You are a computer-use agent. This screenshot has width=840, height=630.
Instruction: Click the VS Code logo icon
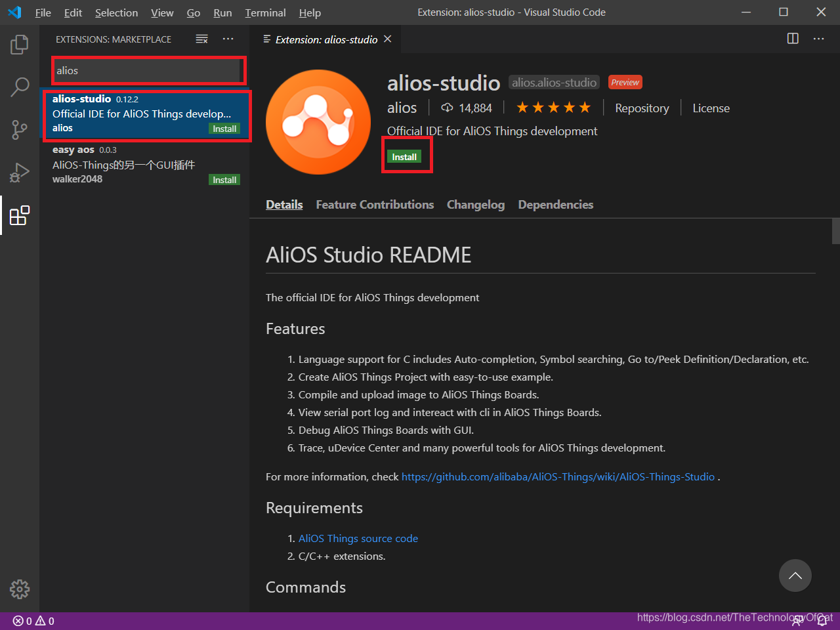pyautogui.click(x=14, y=12)
